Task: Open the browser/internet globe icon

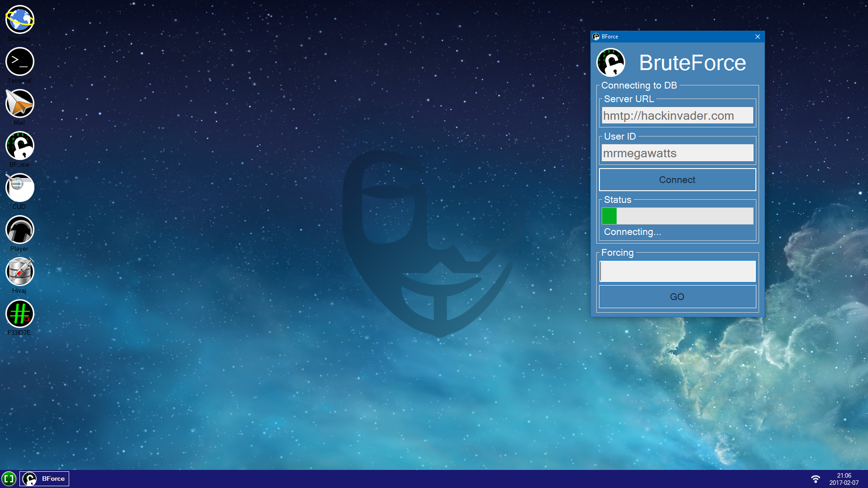Action: 20,20
